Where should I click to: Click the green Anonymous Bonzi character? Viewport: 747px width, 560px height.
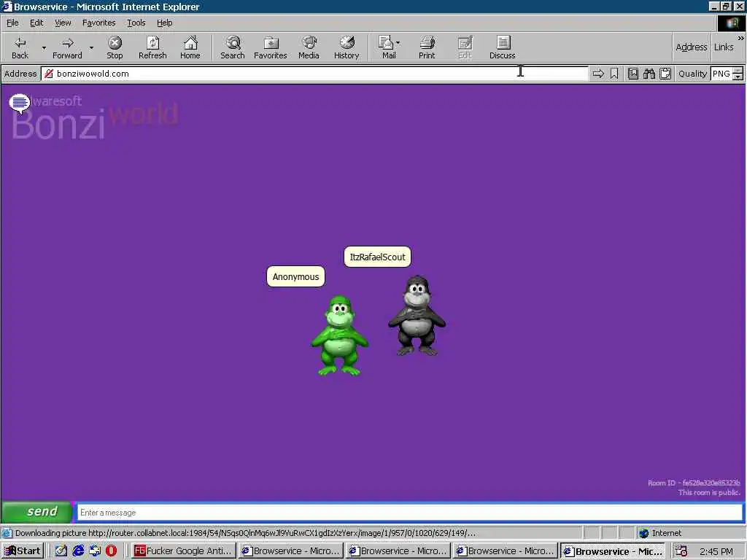[x=339, y=335]
